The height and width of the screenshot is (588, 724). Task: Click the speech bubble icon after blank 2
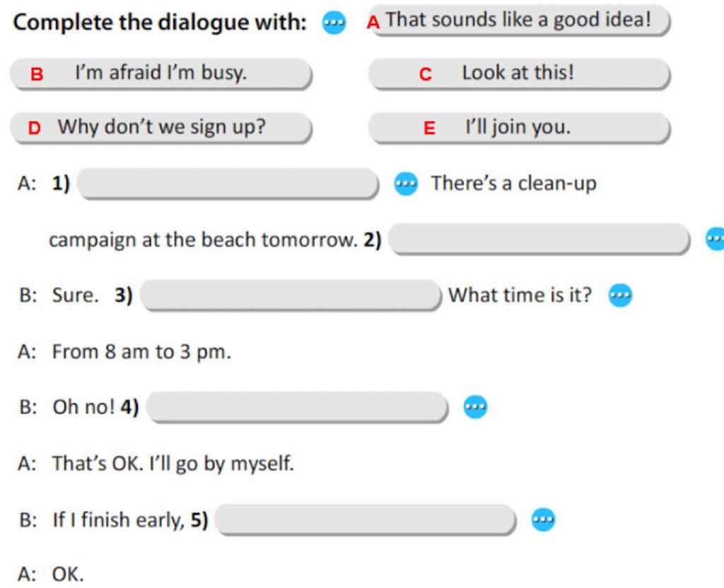716,239
